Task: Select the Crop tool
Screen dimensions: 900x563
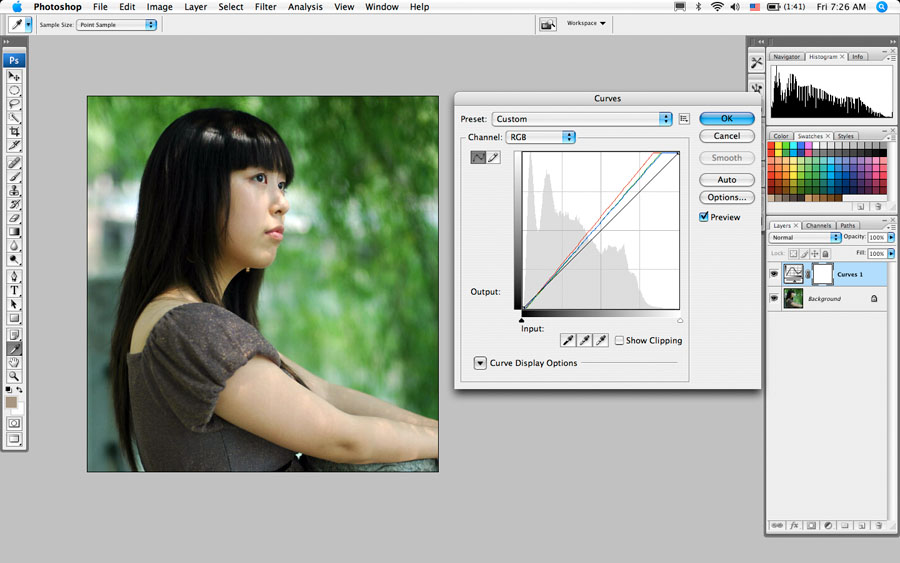Action: 15,131
